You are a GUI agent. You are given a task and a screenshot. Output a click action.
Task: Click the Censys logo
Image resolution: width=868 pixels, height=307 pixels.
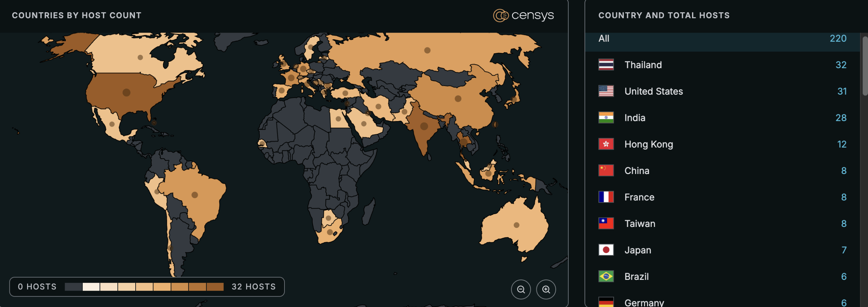point(524,15)
